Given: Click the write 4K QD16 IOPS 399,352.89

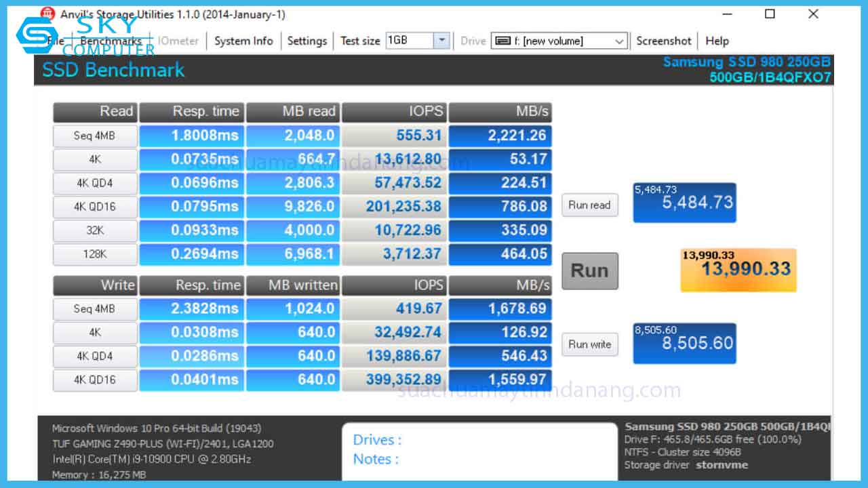Looking at the screenshot, I should [x=394, y=380].
